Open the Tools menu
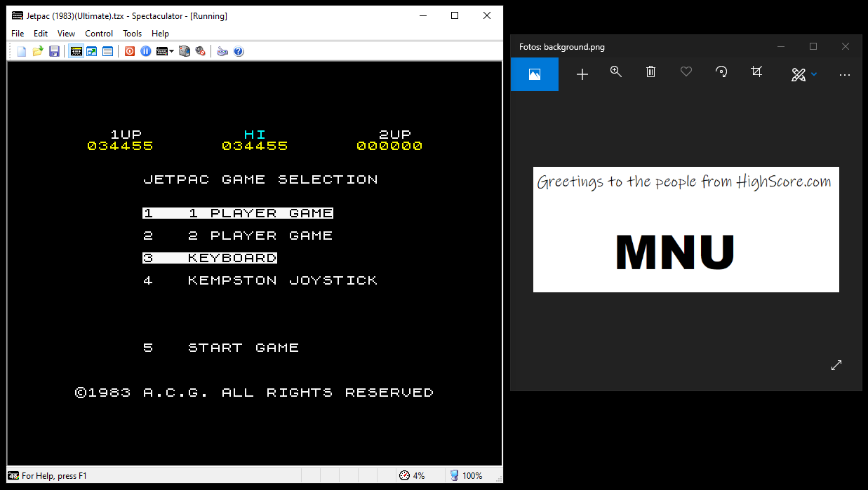 pos(132,33)
